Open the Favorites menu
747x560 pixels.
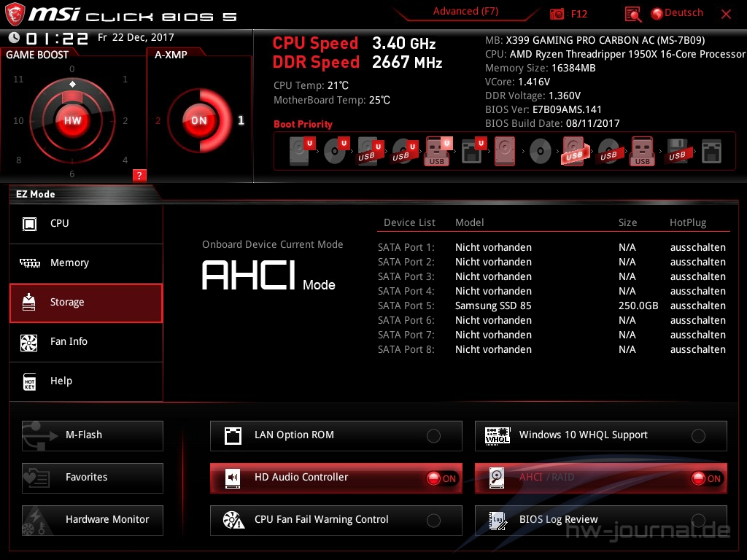[93, 478]
